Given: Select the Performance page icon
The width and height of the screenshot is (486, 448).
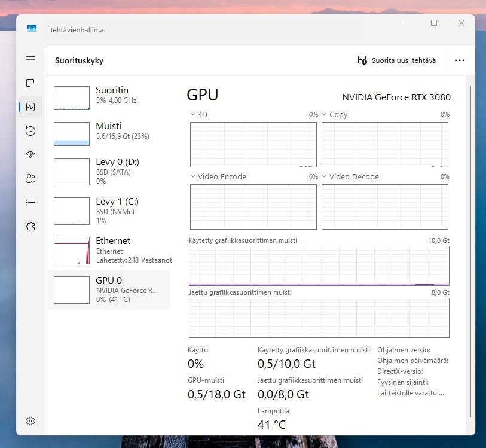Looking at the screenshot, I should [30, 107].
